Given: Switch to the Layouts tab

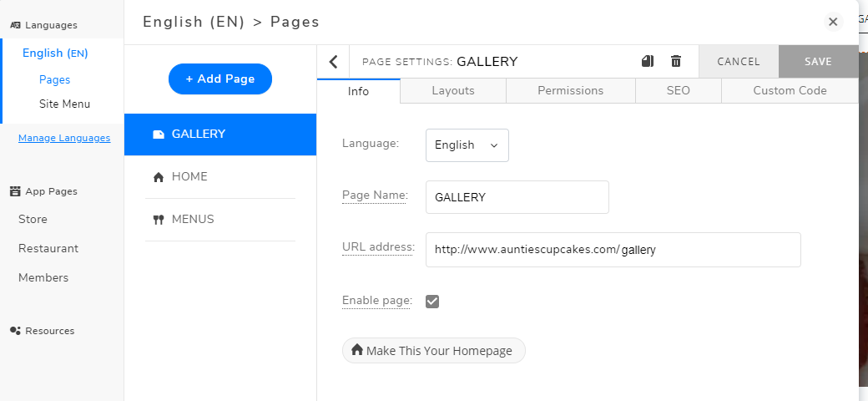Looking at the screenshot, I should tap(453, 90).
